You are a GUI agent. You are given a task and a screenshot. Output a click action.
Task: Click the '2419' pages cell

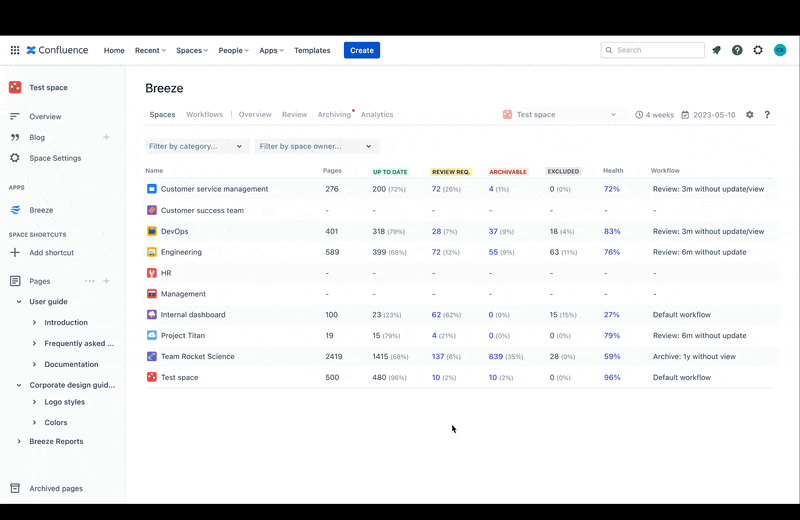click(334, 357)
